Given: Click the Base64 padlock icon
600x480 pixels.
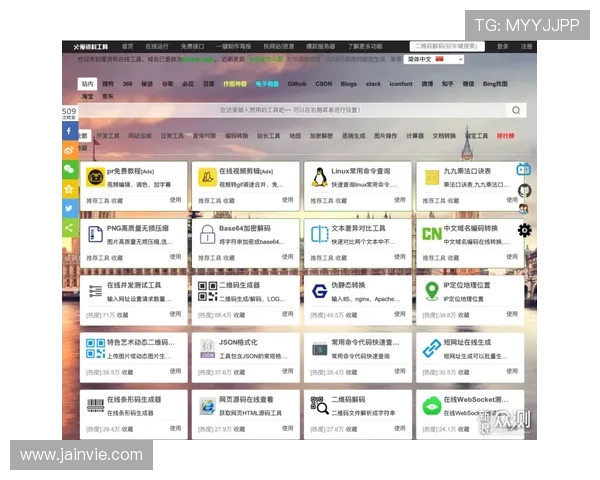Looking at the screenshot, I should coord(207,234).
